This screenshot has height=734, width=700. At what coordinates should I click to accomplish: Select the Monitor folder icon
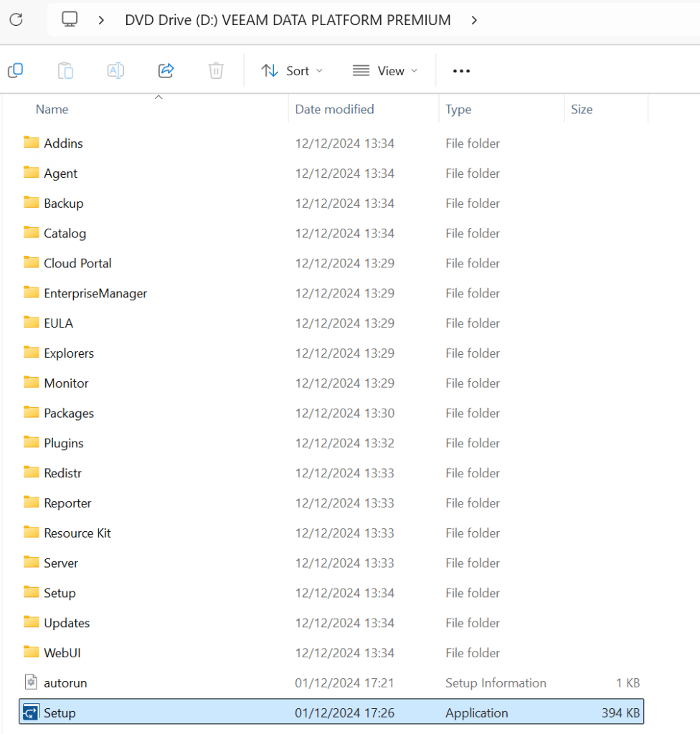32,382
